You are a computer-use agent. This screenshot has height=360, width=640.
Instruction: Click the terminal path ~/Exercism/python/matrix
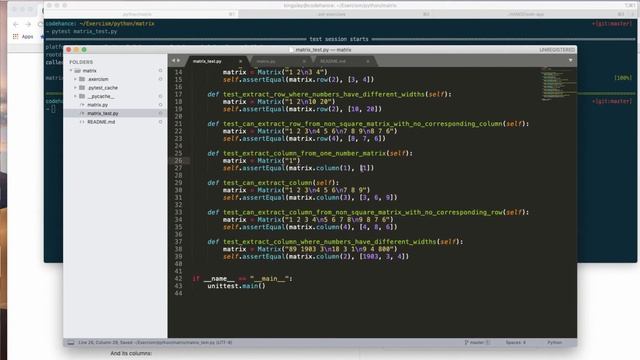click(x=117, y=24)
